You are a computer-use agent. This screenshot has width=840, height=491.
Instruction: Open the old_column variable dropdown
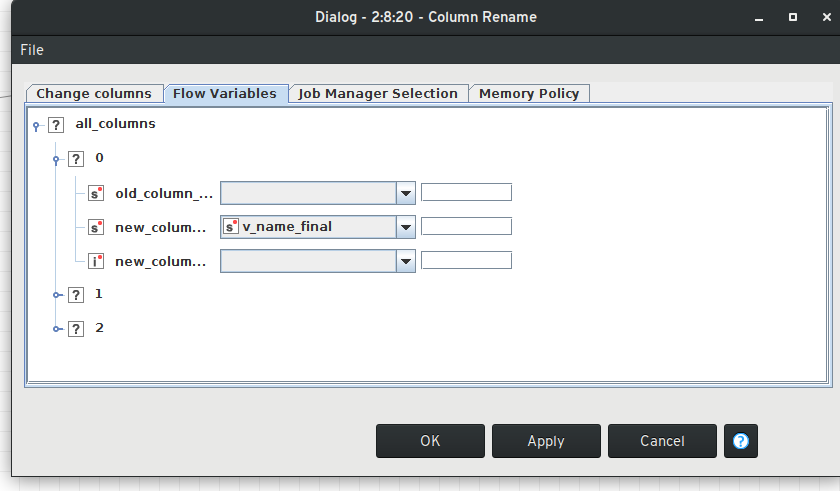[x=405, y=193]
